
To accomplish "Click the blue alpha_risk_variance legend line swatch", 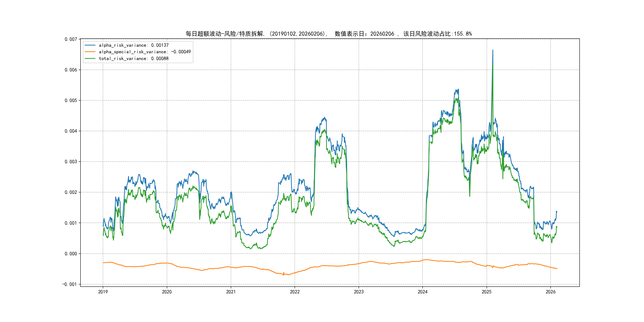I will (90, 45).
